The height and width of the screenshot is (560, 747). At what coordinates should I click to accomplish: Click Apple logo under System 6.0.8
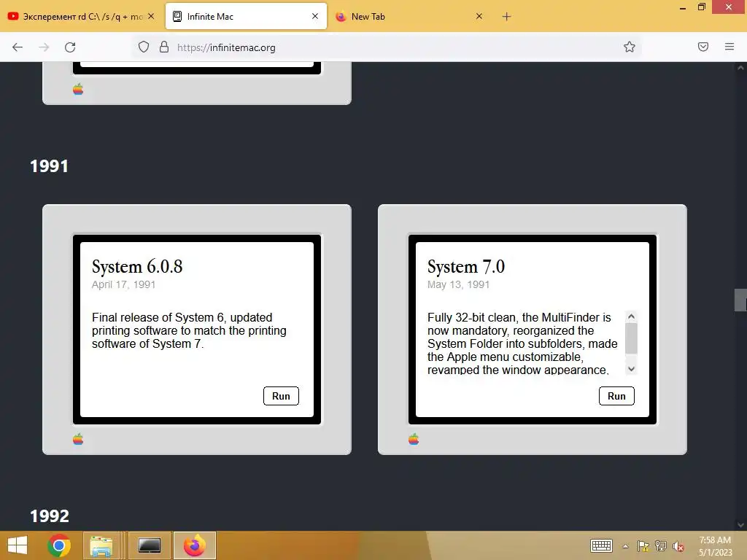pyautogui.click(x=78, y=439)
